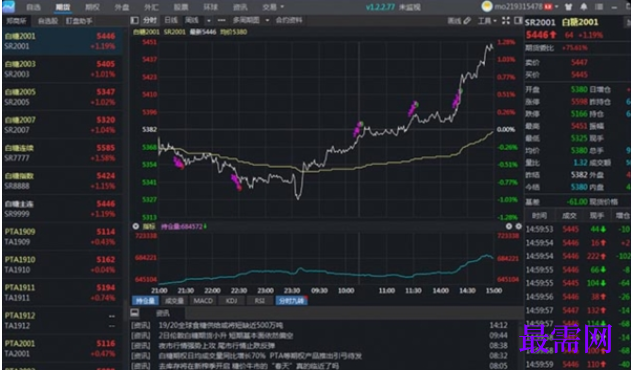Switch chart to 分时 view

[x=150, y=20]
